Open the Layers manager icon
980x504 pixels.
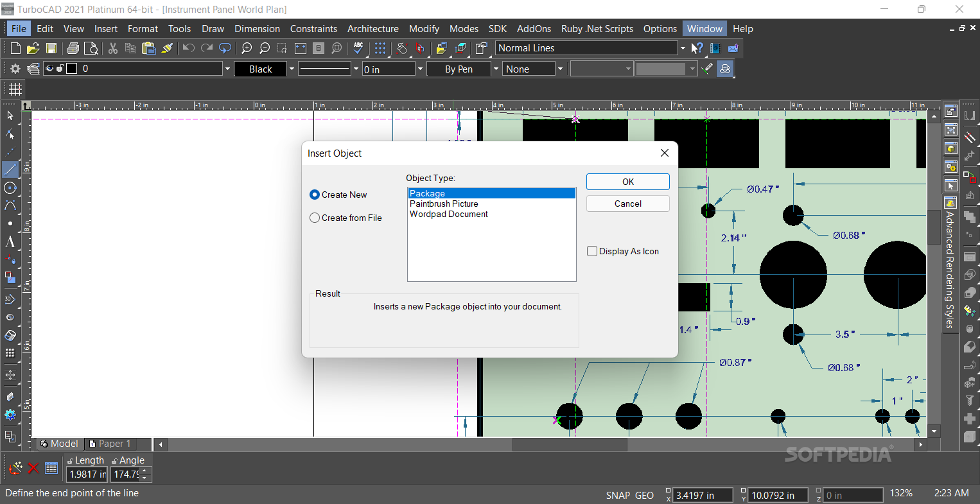click(x=33, y=69)
